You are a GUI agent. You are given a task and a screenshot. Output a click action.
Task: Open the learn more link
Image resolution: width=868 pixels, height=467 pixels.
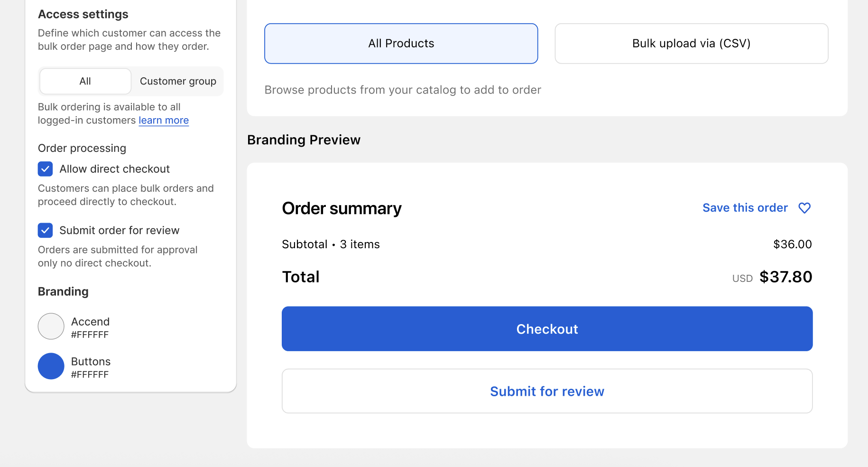164,121
